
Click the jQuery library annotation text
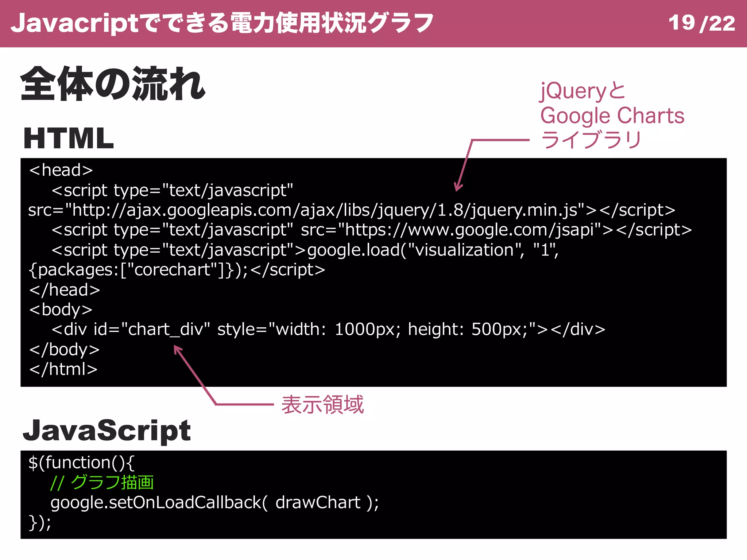coord(582,91)
